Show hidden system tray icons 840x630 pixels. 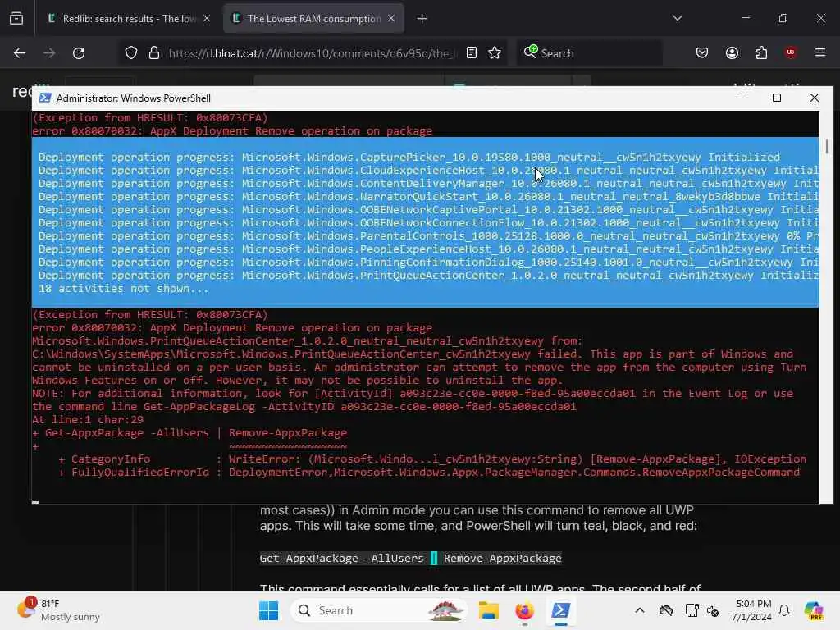tap(640, 610)
